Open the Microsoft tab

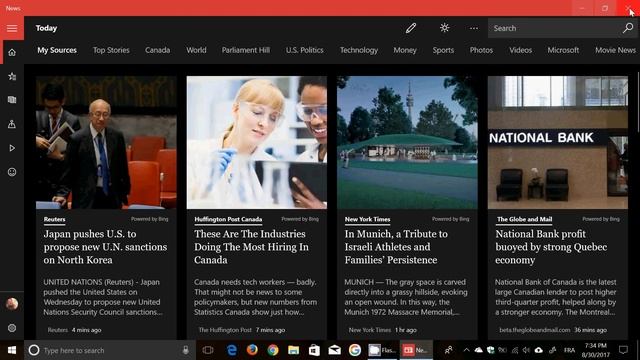[x=563, y=50]
